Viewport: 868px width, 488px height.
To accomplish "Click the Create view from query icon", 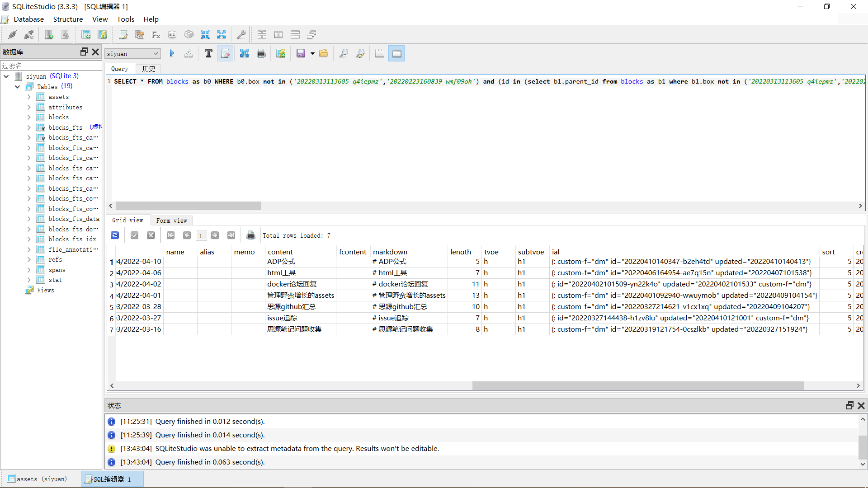I will click(281, 53).
